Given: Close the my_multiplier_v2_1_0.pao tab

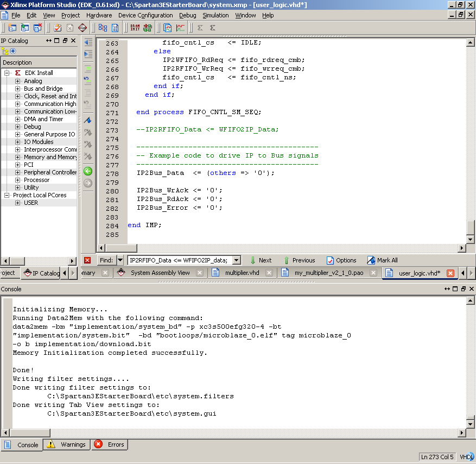Looking at the screenshot, I should point(373,273).
